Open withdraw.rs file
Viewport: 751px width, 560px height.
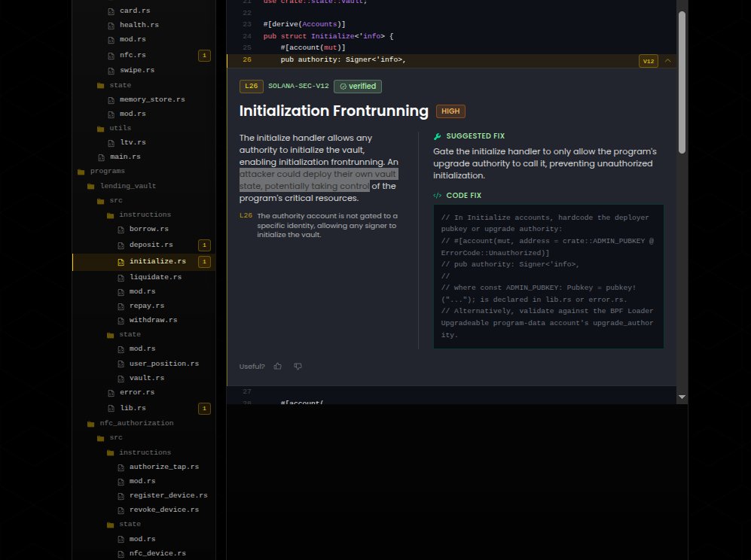pos(153,320)
